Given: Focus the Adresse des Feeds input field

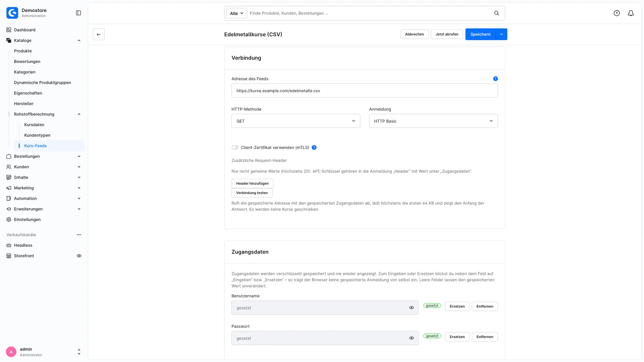Looking at the screenshot, I should click(365, 90).
